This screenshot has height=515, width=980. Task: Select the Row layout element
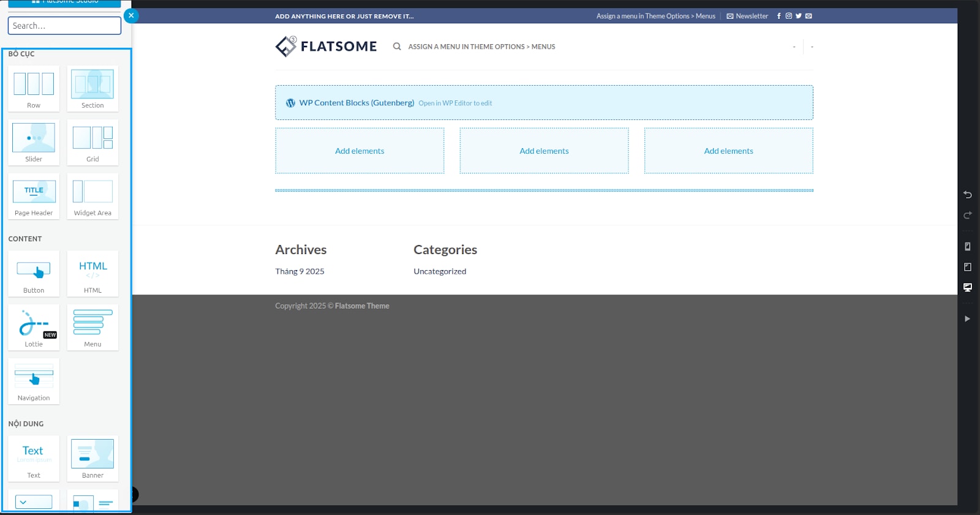click(34, 89)
